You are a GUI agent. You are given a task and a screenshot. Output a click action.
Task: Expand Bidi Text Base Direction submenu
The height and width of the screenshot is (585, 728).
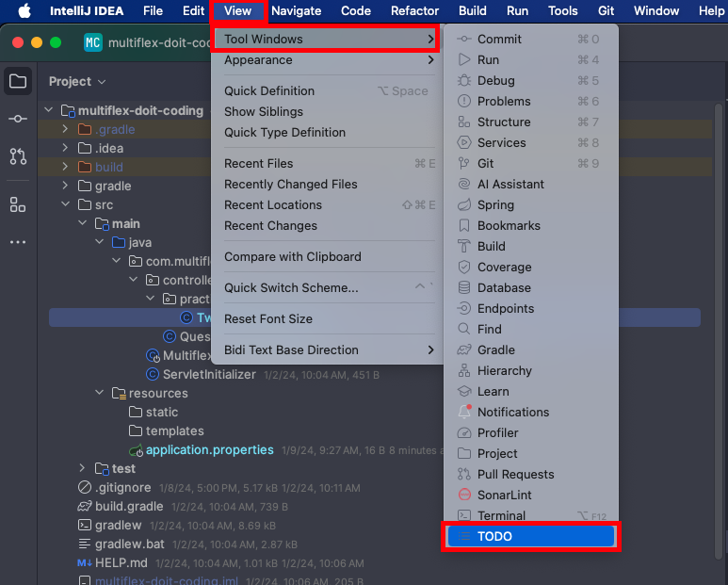click(x=330, y=350)
